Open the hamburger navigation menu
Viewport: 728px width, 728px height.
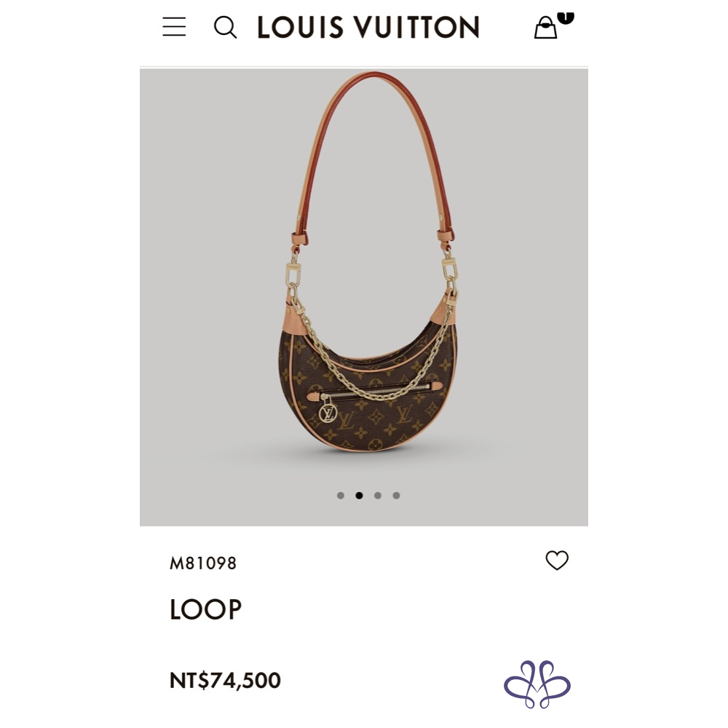coord(174,27)
